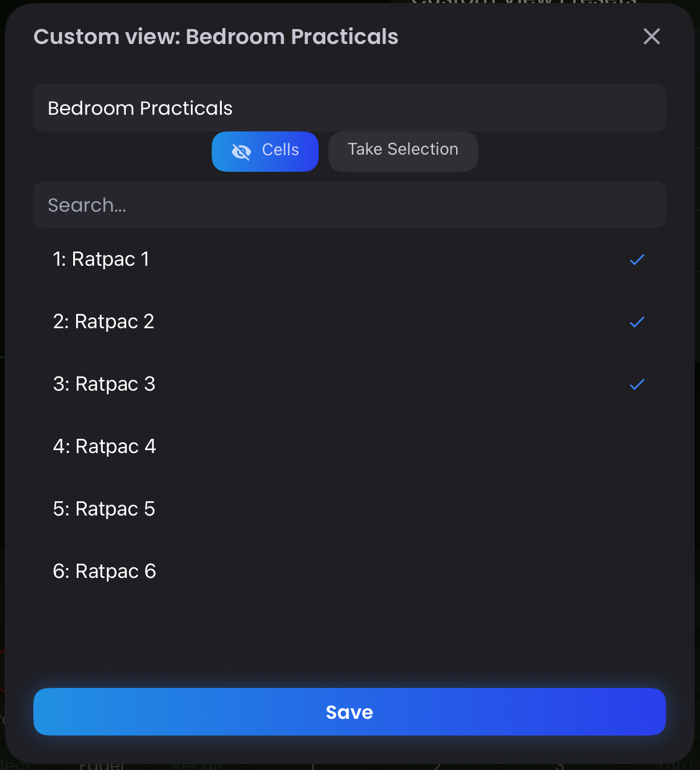Click the checkmark beside Ratpac 3
The width and height of the screenshot is (700, 770).
click(x=636, y=385)
